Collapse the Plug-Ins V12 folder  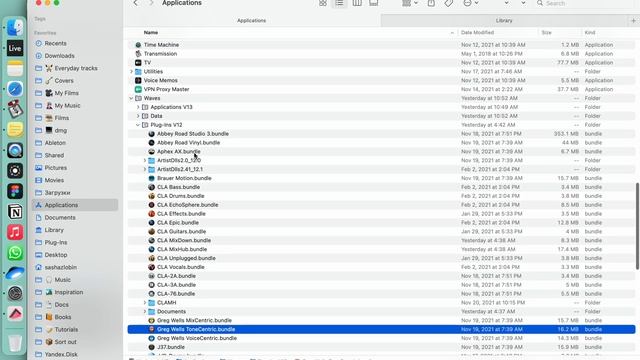[x=138, y=125]
